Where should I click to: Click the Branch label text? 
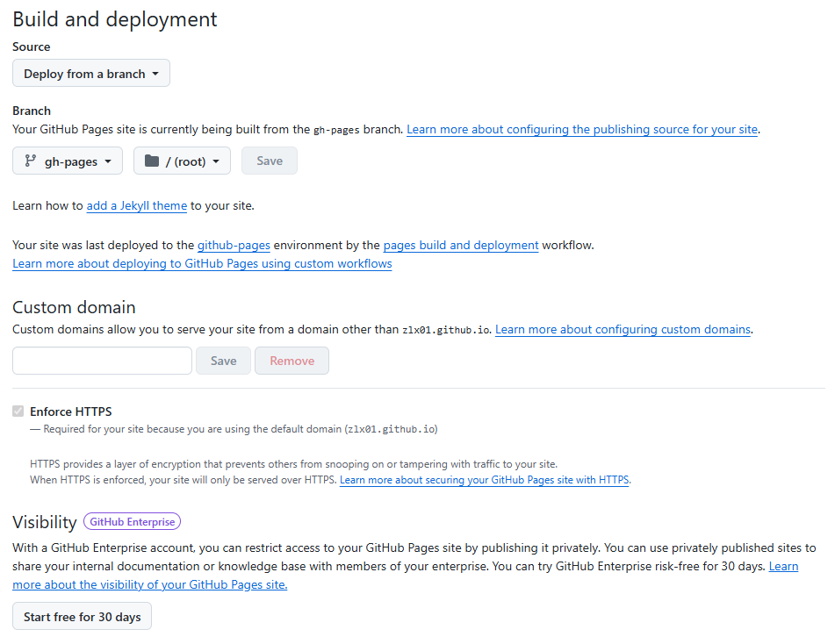point(32,111)
